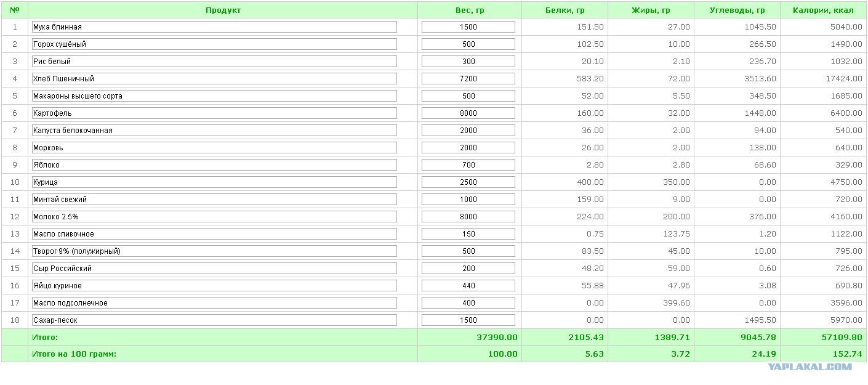
Task: Click the 'Творог 9% (полужирный)' product field
Action: pyautogui.click(x=214, y=251)
